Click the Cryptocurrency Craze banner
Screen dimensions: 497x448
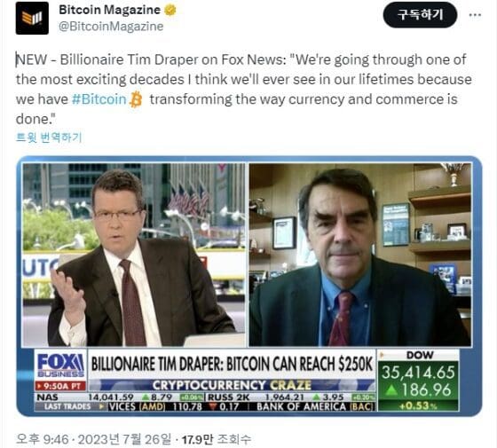point(232,385)
